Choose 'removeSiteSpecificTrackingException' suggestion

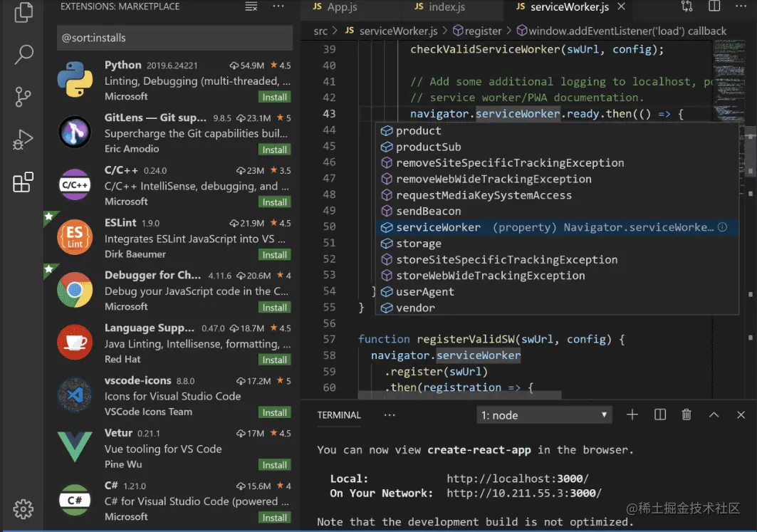pos(557,162)
